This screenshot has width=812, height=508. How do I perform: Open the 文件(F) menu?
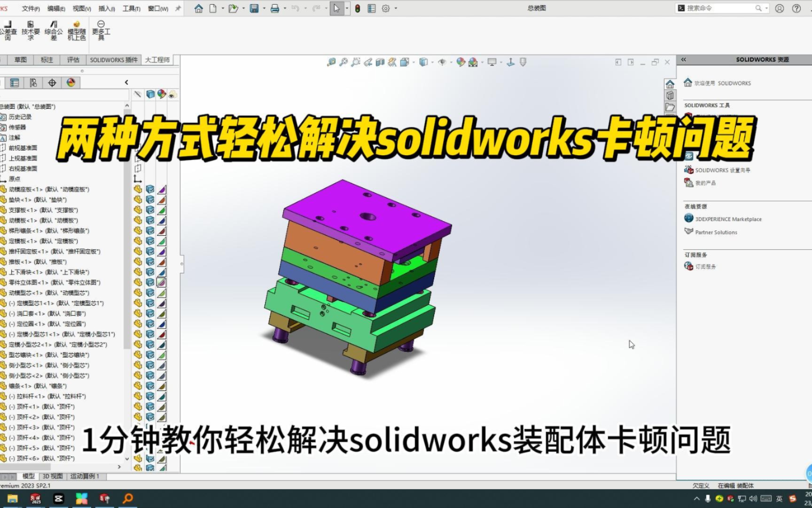point(31,8)
